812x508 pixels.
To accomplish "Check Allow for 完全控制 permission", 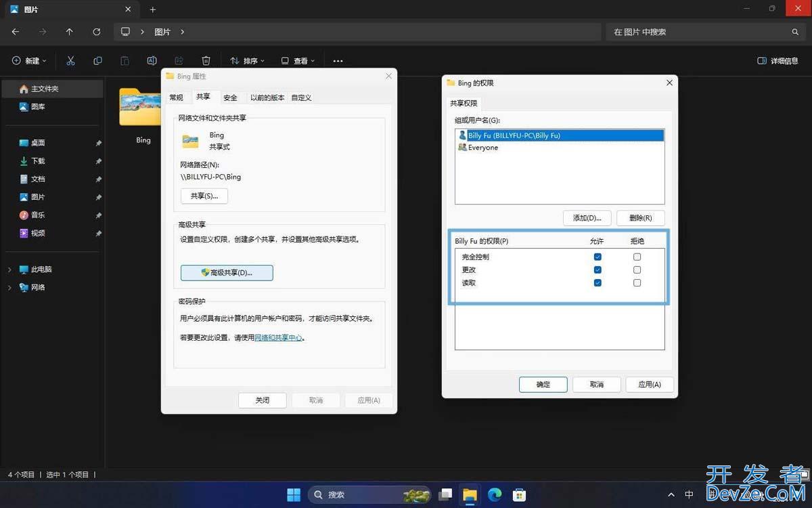I will [x=597, y=257].
